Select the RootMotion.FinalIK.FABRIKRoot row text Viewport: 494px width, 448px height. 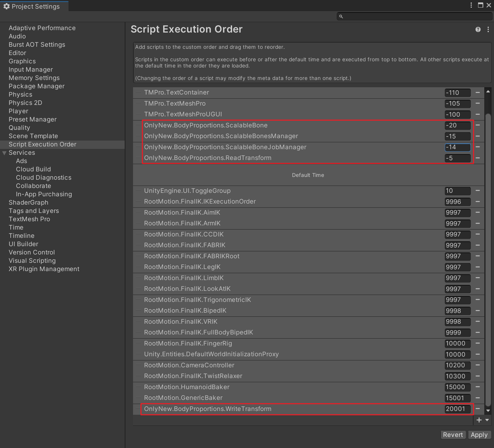(192, 256)
